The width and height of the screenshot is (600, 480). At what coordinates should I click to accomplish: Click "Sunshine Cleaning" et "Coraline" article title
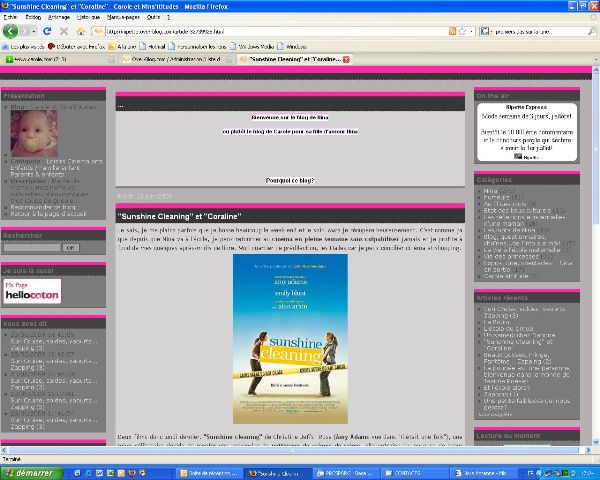(x=179, y=216)
